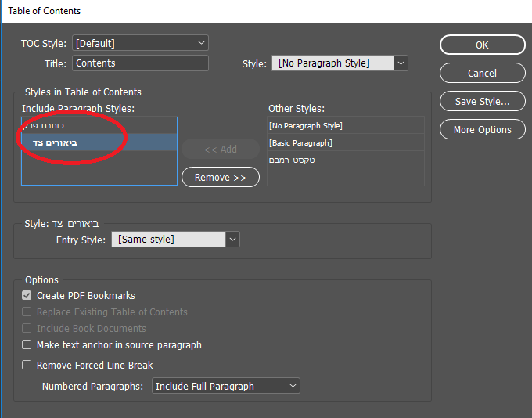Click the Title text field
The width and height of the screenshot is (532, 418).
click(140, 63)
